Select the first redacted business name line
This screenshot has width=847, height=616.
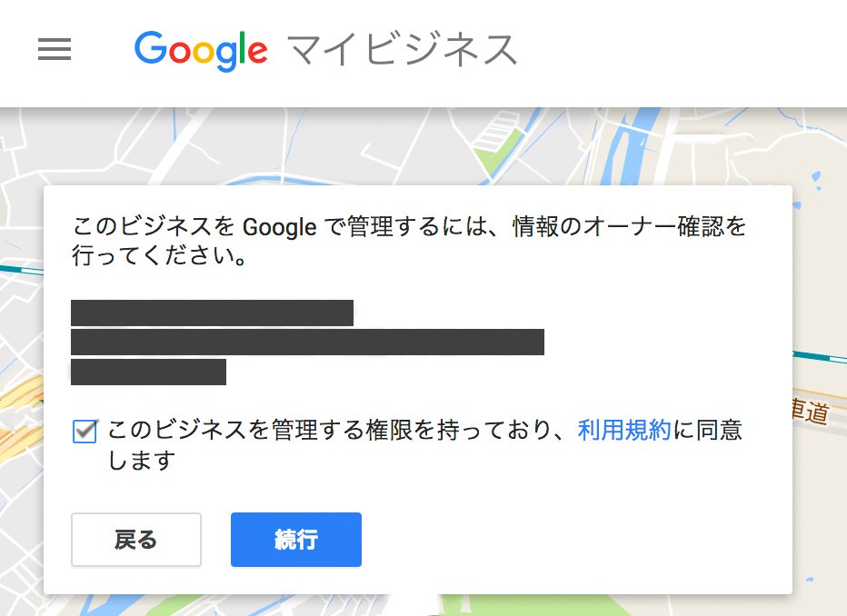click(212, 313)
